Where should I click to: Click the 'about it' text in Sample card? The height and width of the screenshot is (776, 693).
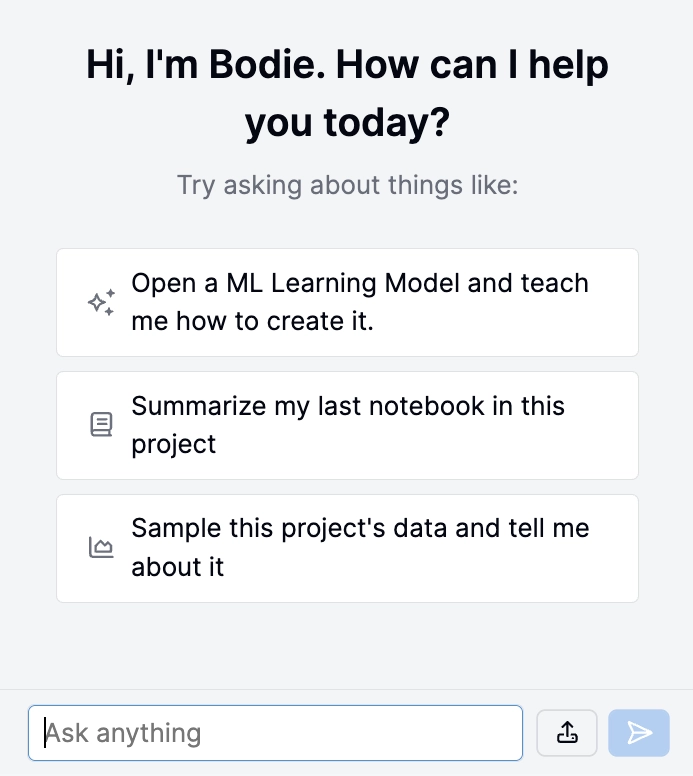point(178,567)
